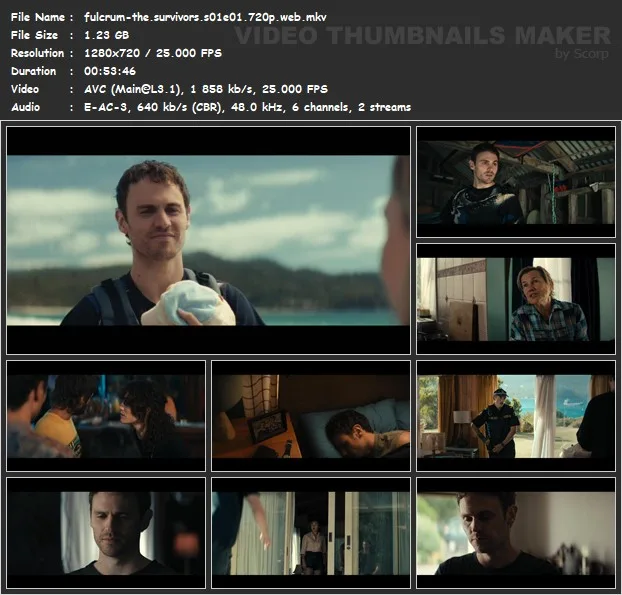Click resolution value 1280x720 / 25.000 FPS
This screenshot has width=622, height=595.
coord(153,53)
